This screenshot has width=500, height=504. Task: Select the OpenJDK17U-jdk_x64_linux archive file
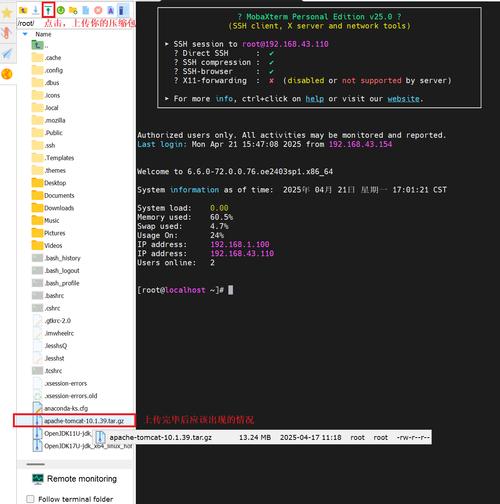[x=82, y=446]
